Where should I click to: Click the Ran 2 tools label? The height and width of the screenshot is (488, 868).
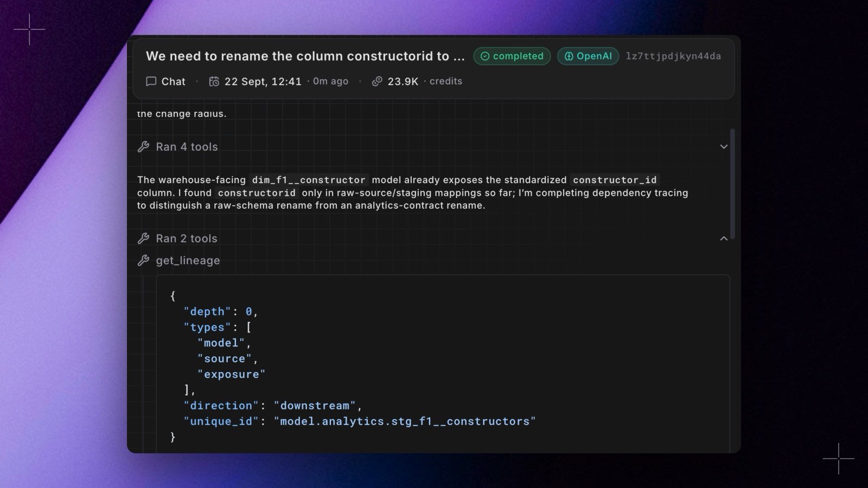187,238
